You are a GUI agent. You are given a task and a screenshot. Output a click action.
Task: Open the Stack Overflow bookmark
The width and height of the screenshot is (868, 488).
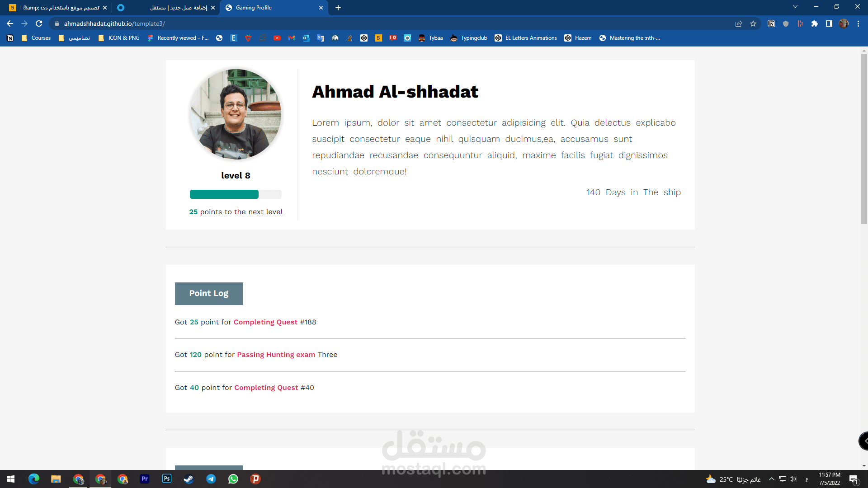349,38
